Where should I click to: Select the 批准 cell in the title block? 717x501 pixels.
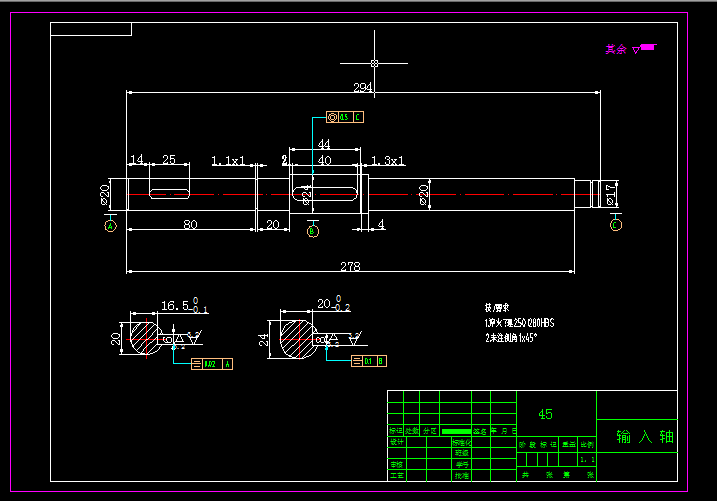[x=462, y=476]
